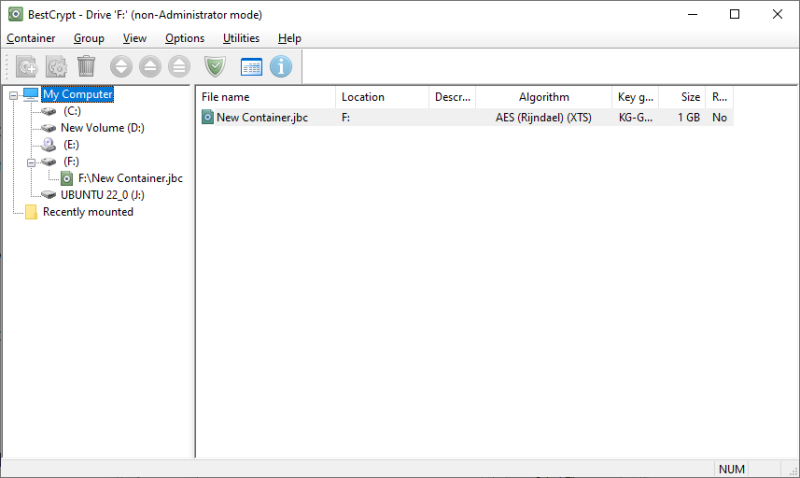
Task: Click the green shield toolbar icon
Action: (x=215, y=66)
